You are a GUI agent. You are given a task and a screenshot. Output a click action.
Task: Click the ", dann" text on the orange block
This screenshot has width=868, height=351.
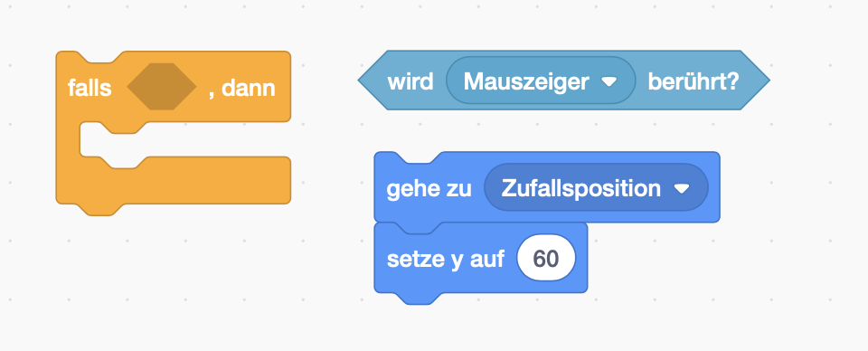(242, 89)
